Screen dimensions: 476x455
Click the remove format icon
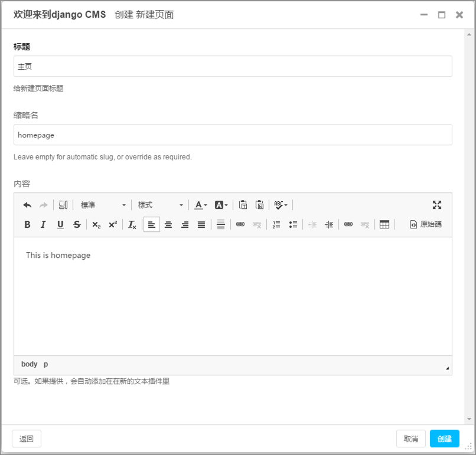132,224
